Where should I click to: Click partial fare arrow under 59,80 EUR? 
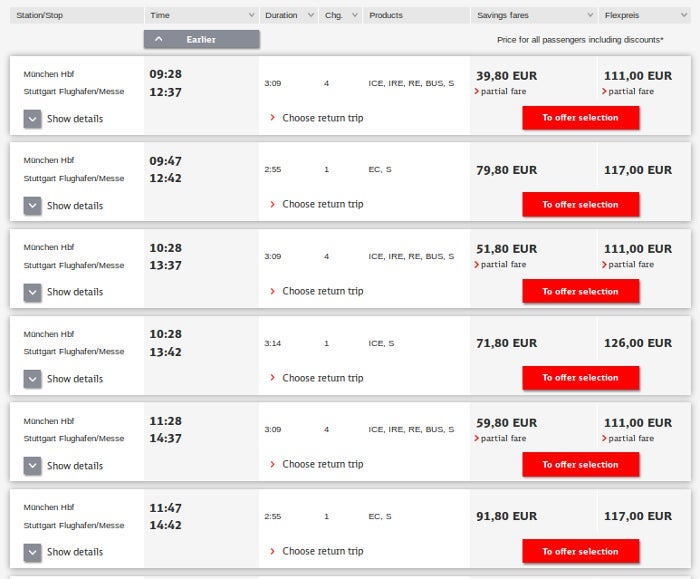click(x=477, y=438)
